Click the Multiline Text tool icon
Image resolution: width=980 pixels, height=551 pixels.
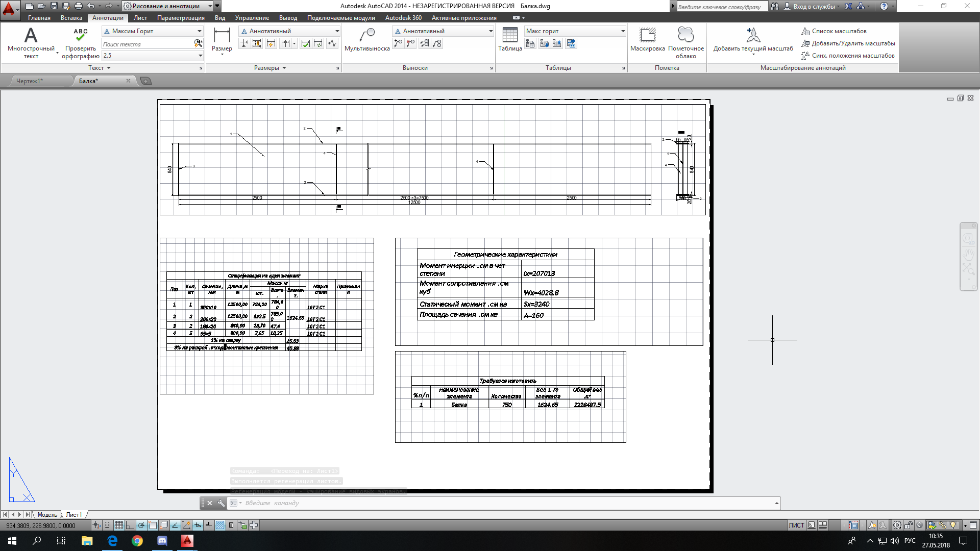pyautogui.click(x=31, y=35)
